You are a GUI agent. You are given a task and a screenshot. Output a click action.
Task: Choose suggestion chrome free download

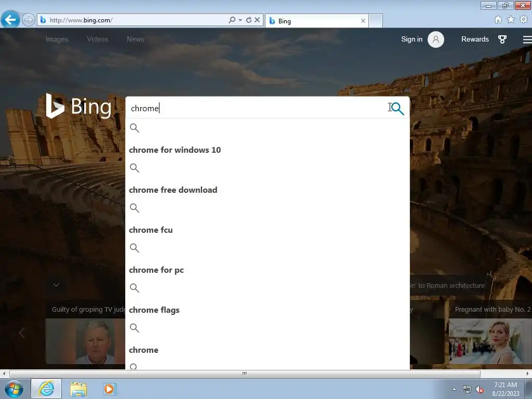(173, 190)
